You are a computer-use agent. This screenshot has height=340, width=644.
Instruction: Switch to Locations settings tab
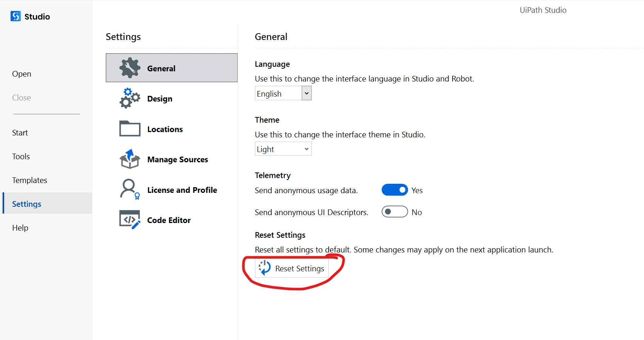tap(165, 129)
